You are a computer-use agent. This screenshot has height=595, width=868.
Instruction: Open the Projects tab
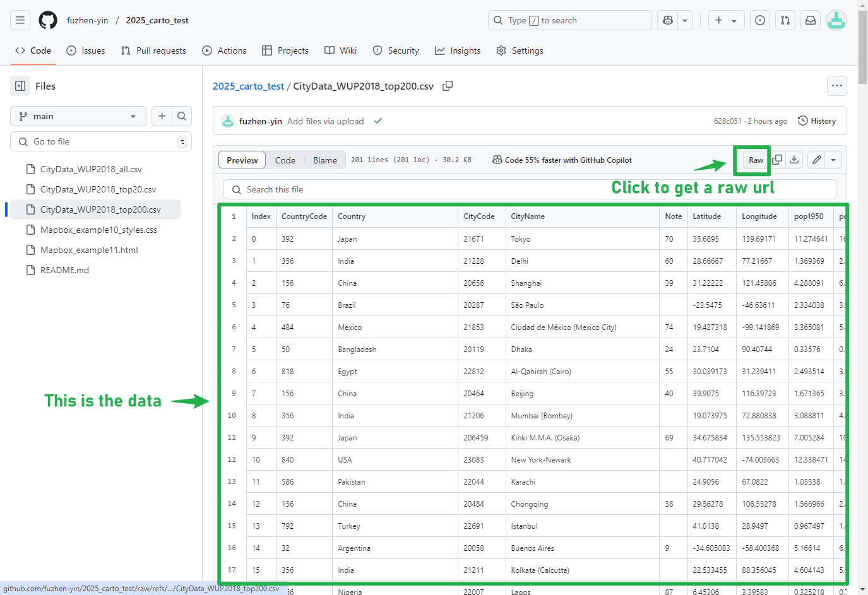tap(285, 50)
